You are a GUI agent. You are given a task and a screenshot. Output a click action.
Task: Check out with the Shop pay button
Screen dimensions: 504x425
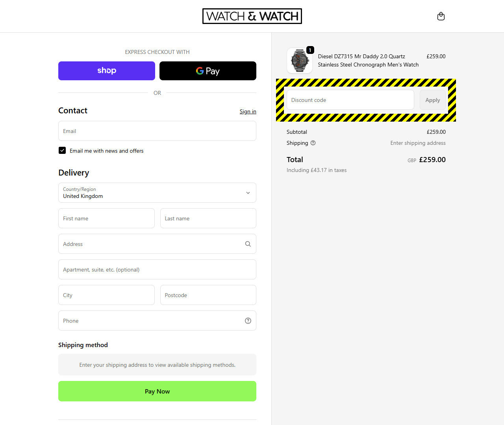[107, 71]
